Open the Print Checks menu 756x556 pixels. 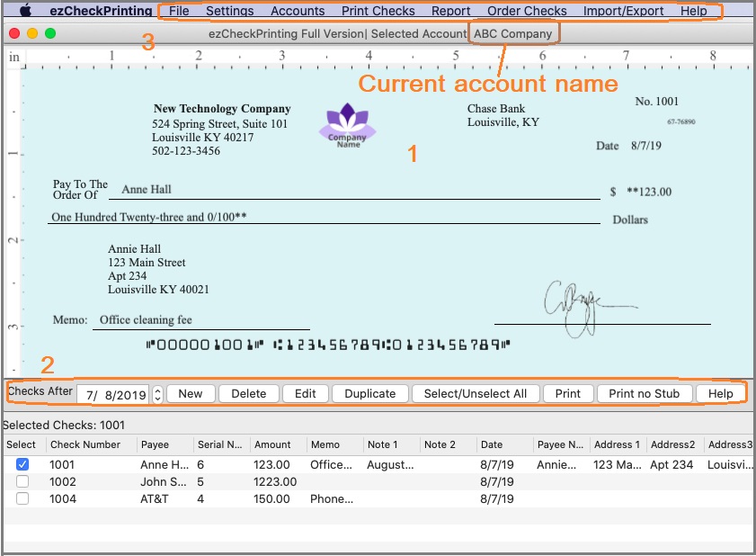[x=378, y=11]
